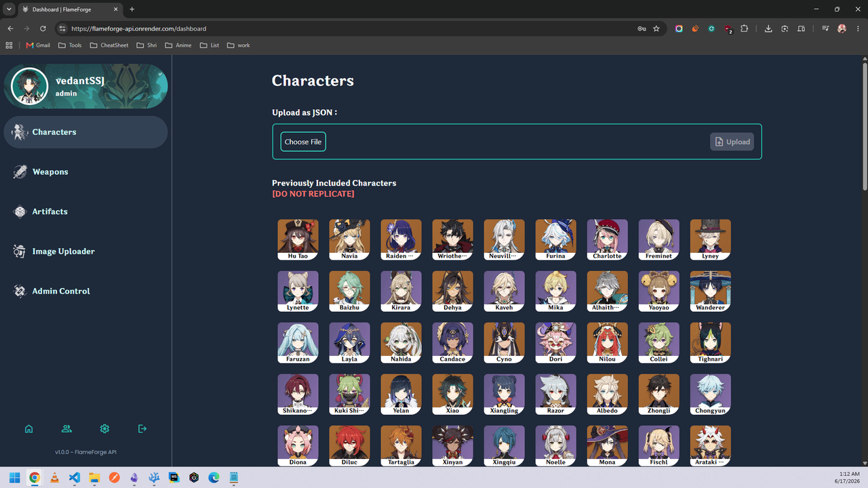Select the Albedo character card
This screenshot has width=868, height=488.
tap(607, 394)
